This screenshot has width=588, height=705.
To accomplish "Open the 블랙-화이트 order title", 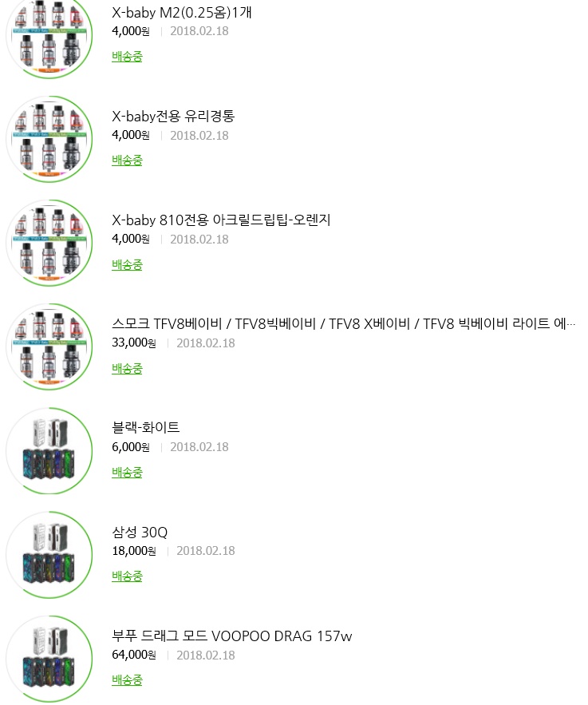I will (x=146, y=428).
